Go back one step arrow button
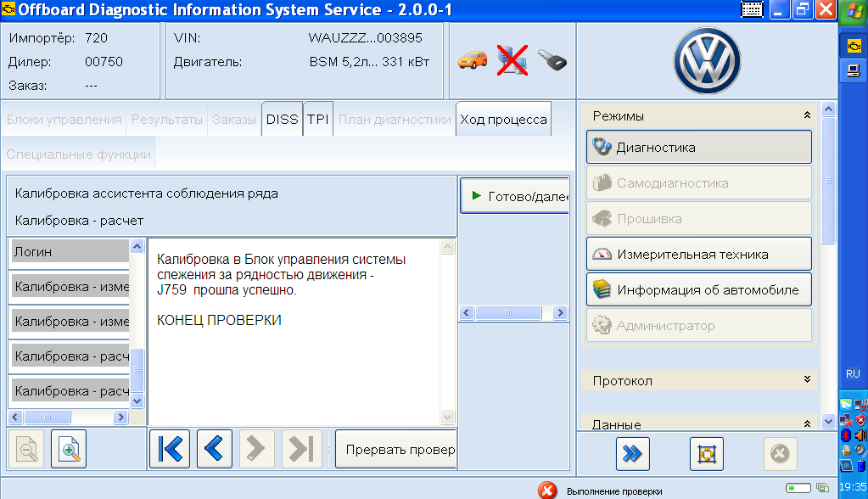The height and width of the screenshot is (499, 868). 215,450
